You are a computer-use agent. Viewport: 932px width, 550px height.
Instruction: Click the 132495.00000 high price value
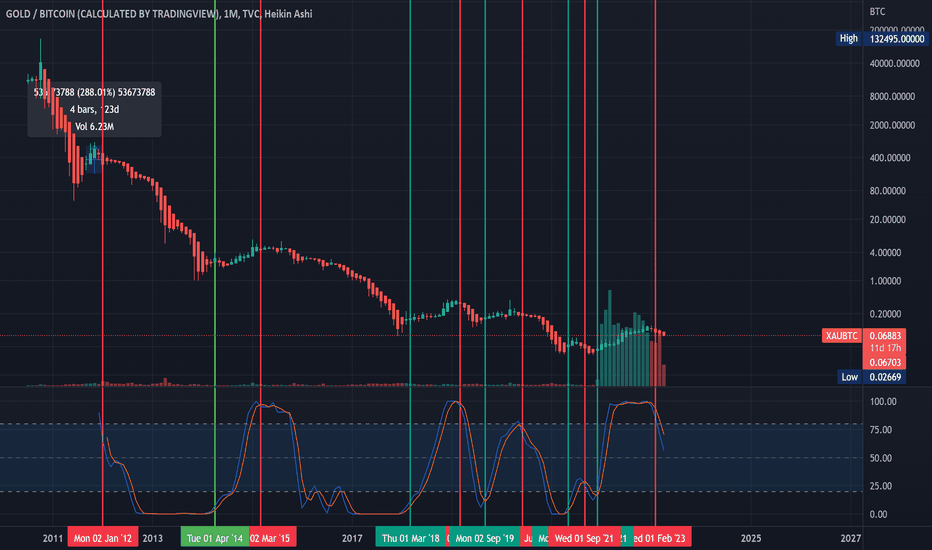point(897,39)
